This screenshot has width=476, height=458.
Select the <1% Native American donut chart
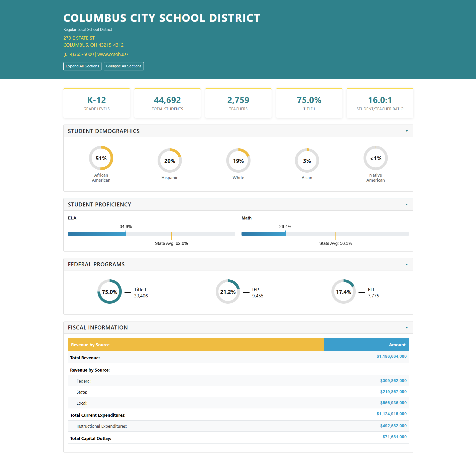coord(376,158)
